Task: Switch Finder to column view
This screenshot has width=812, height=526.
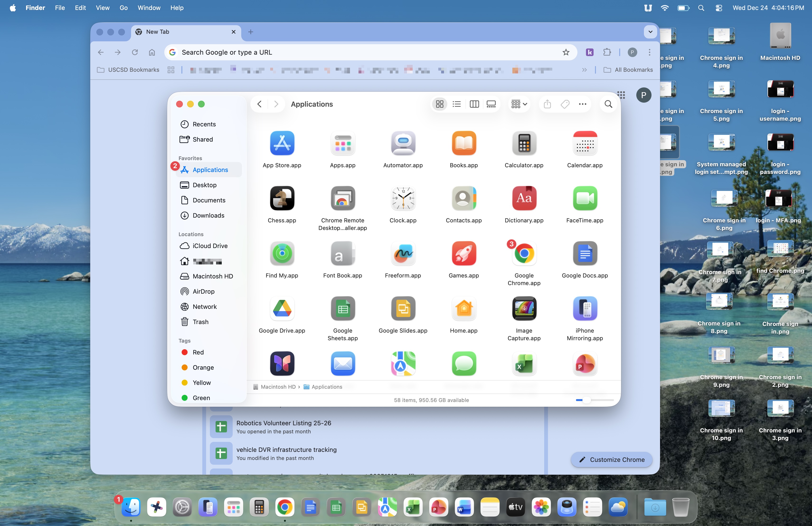Action: pyautogui.click(x=474, y=104)
